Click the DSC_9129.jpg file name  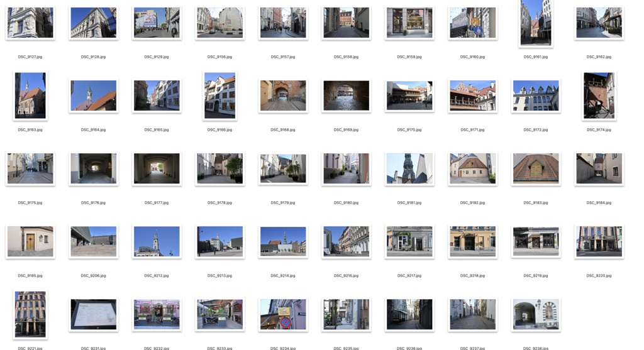pyautogui.click(x=157, y=57)
